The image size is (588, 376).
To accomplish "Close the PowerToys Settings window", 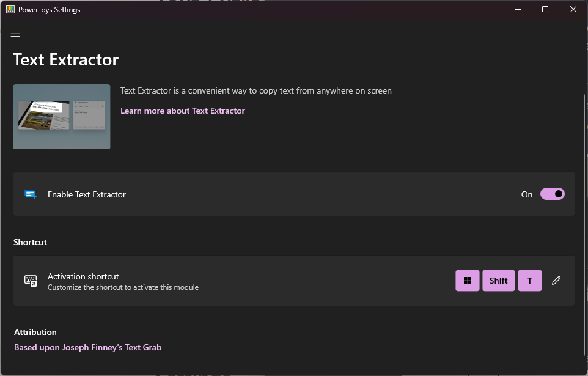I will (x=573, y=9).
